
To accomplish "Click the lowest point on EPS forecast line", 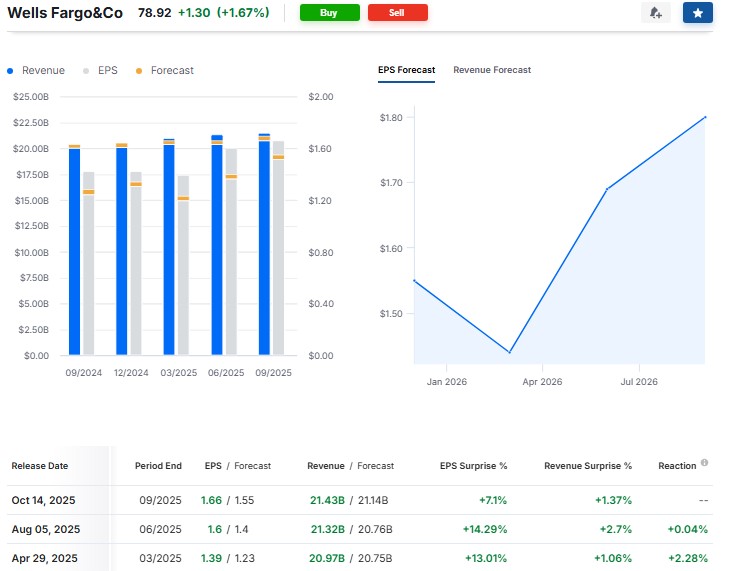I will 510,352.
